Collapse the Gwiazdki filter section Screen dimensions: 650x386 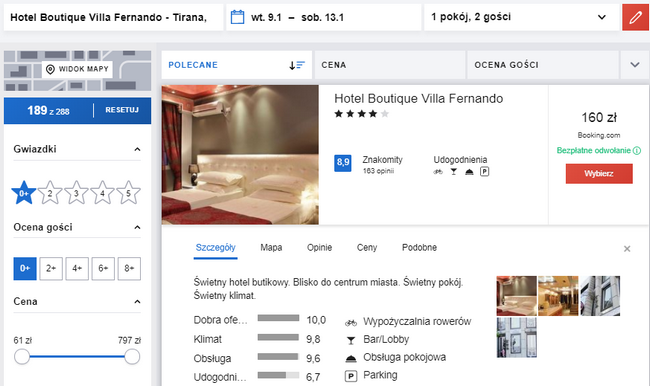137,149
